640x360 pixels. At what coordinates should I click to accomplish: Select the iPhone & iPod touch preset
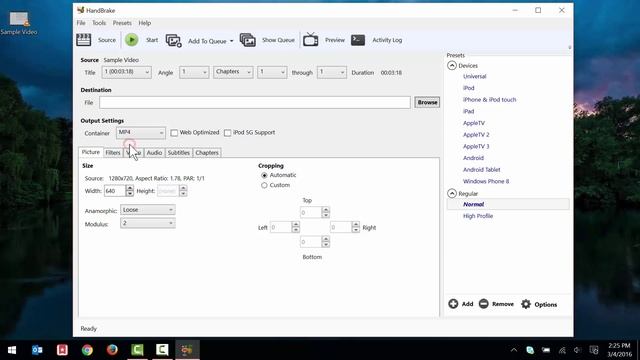coord(489,100)
